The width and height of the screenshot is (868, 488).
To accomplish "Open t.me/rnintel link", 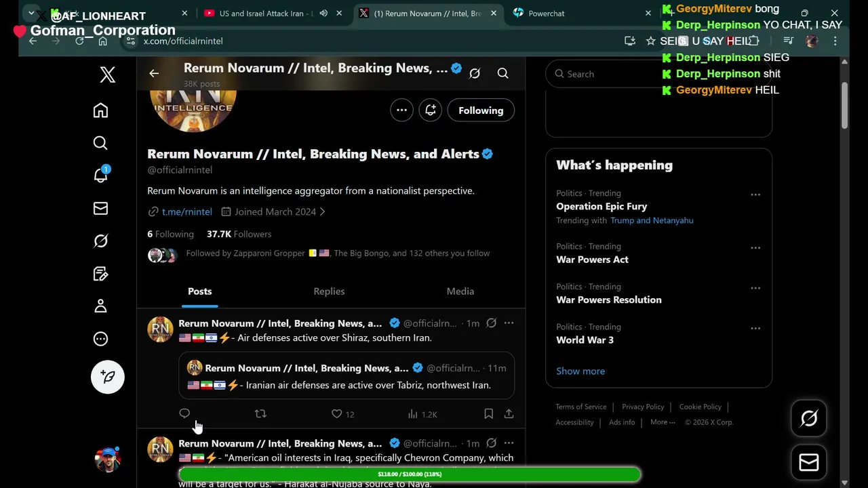I will (x=186, y=211).
